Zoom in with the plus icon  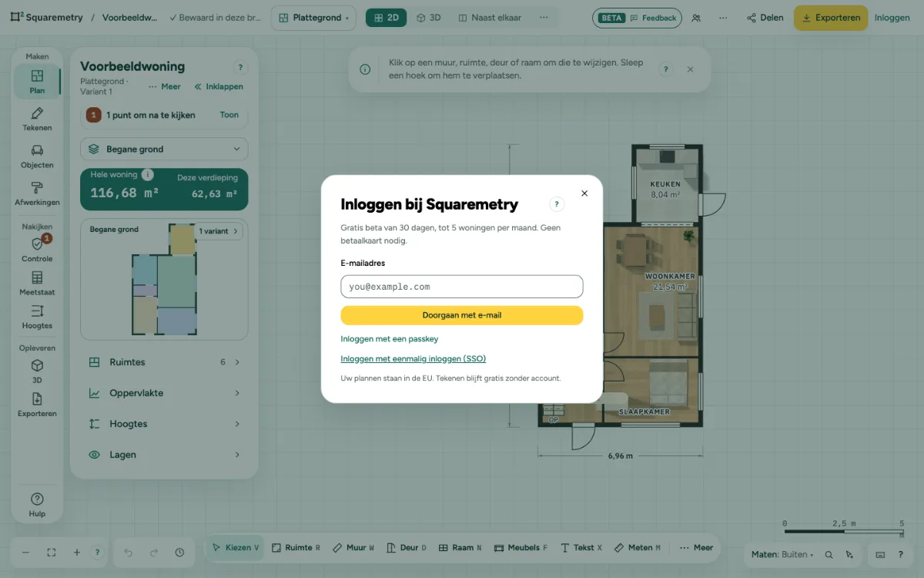click(77, 553)
